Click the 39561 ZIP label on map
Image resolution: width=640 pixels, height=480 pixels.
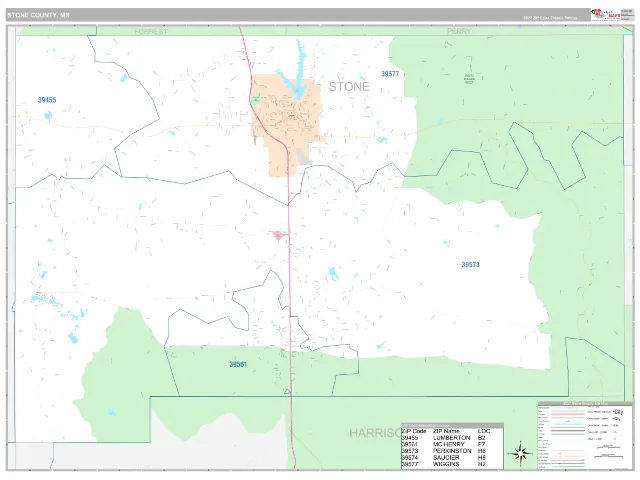[238, 364]
